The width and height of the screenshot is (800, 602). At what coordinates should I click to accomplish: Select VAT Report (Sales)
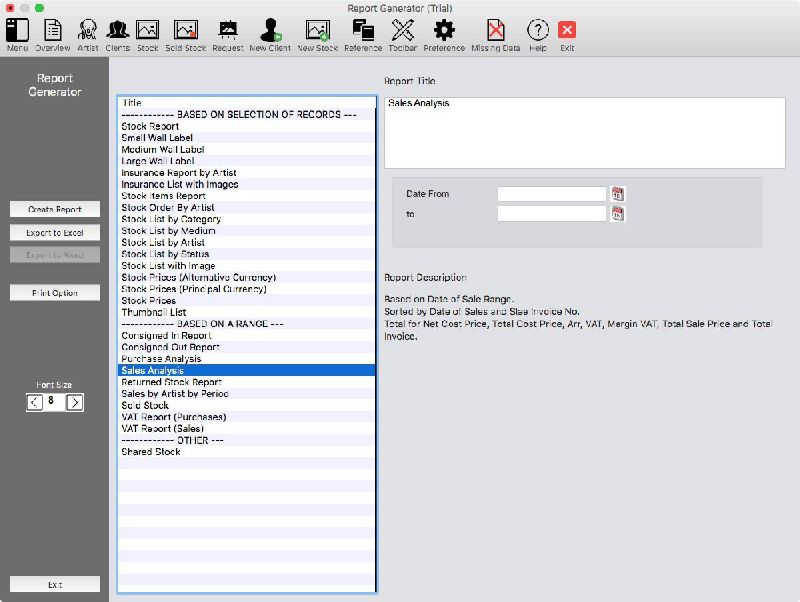point(246,429)
